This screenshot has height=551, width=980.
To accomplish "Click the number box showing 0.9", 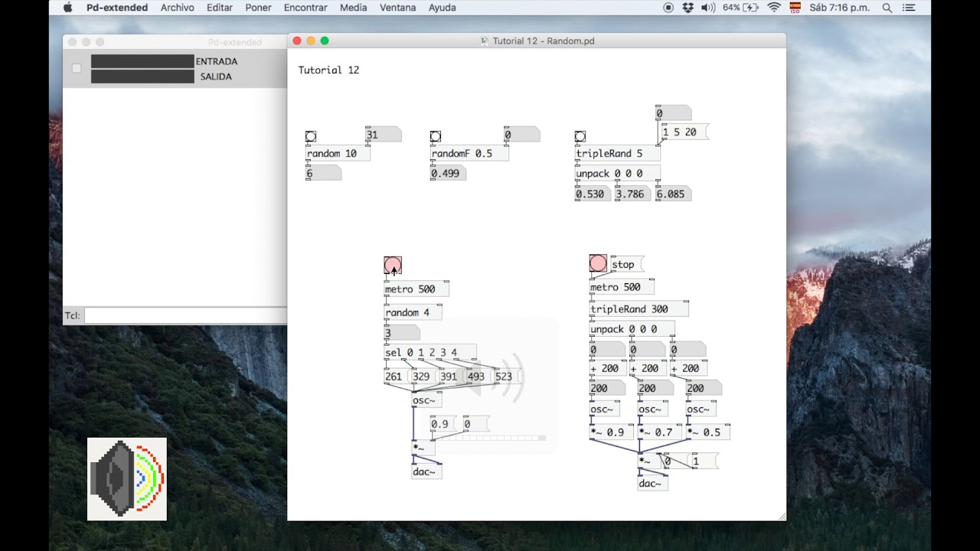I will pyautogui.click(x=443, y=424).
